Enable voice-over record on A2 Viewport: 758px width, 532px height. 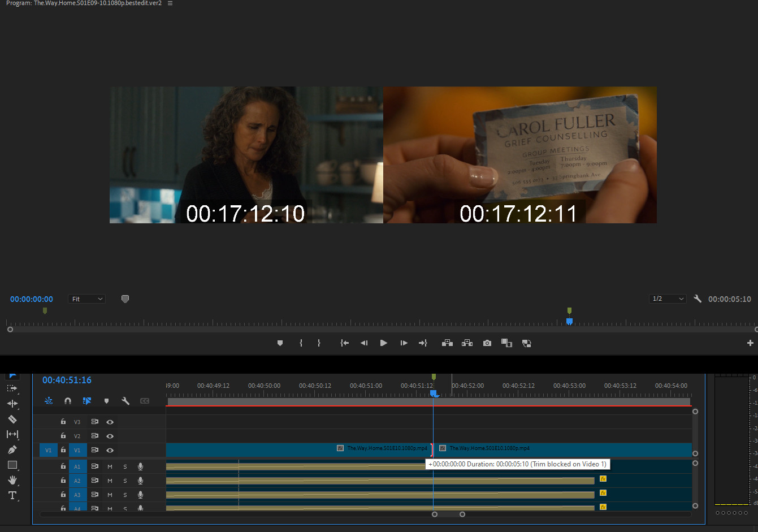[x=140, y=481]
